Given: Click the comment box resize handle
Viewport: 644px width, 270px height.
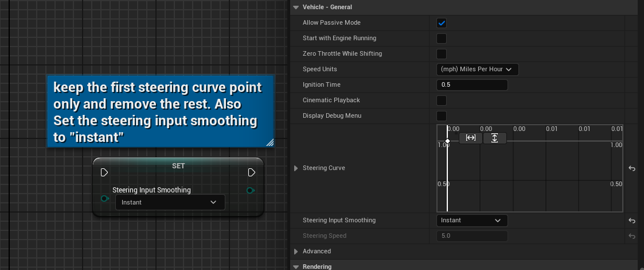Looking at the screenshot, I should pyautogui.click(x=270, y=143).
